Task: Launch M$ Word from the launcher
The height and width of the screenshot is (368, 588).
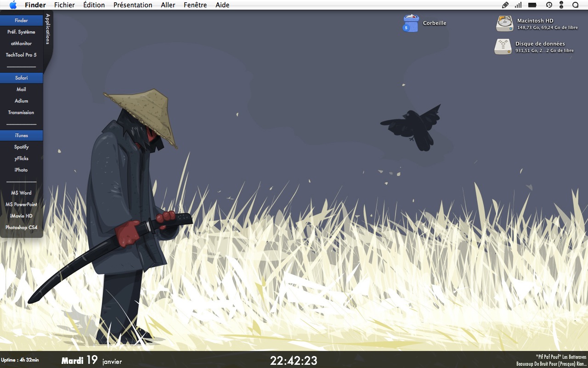Action: [x=22, y=193]
